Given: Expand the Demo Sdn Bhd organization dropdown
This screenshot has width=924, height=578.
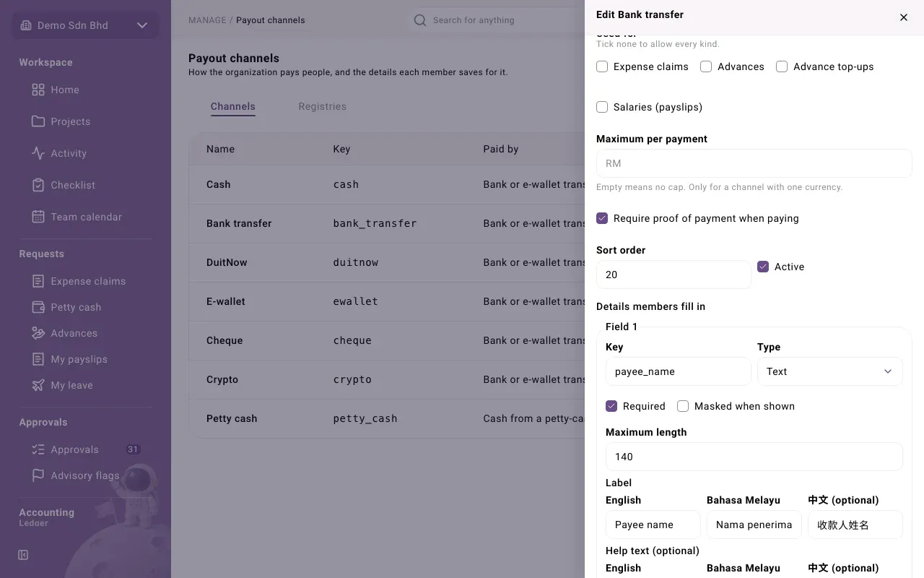Looking at the screenshot, I should (85, 25).
